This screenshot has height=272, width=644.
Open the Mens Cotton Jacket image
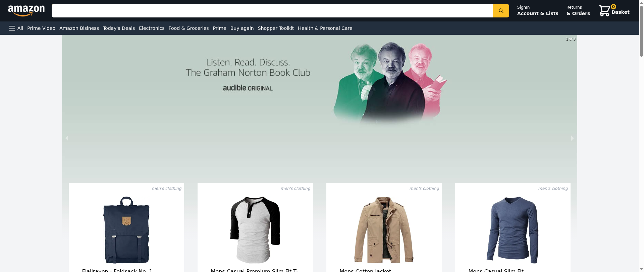click(384, 230)
